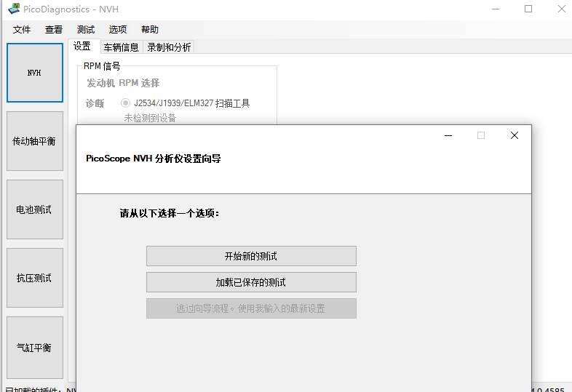
Task: Maximize the PicoDiagnostics main window
Action: [528, 9]
